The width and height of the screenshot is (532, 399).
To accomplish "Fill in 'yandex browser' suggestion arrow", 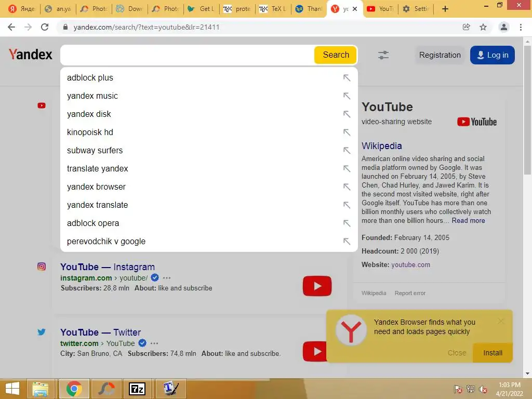I will point(347,187).
